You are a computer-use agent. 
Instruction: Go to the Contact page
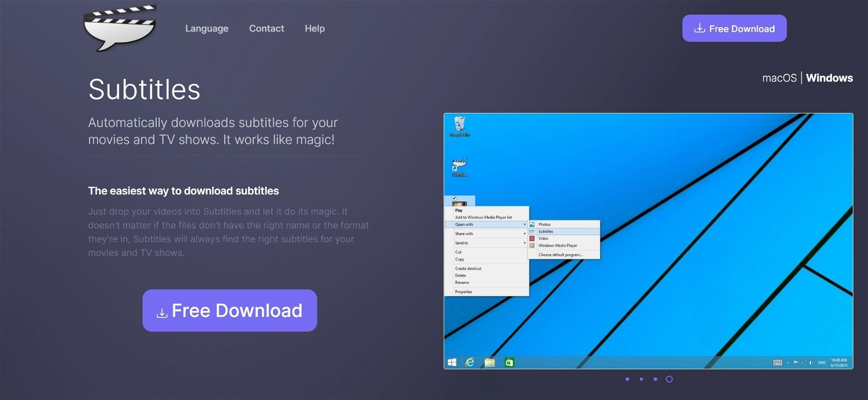266,29
